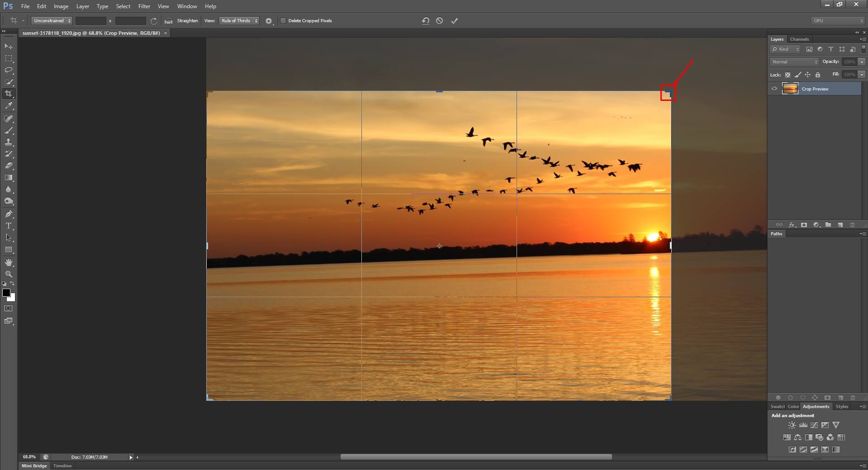Switch to the Channels tab
Screen dimensions: 868x470
(x=799, y=39)
